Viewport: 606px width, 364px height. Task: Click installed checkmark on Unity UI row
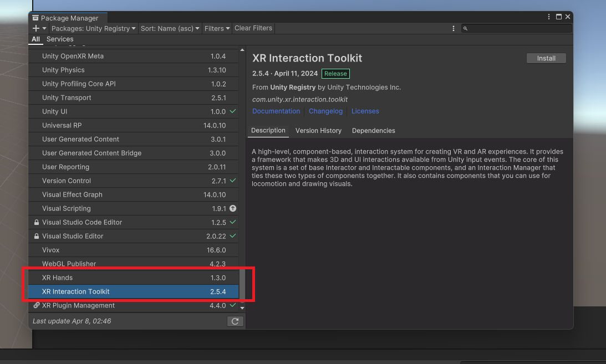pyautogui.click(x=233, y=111)
